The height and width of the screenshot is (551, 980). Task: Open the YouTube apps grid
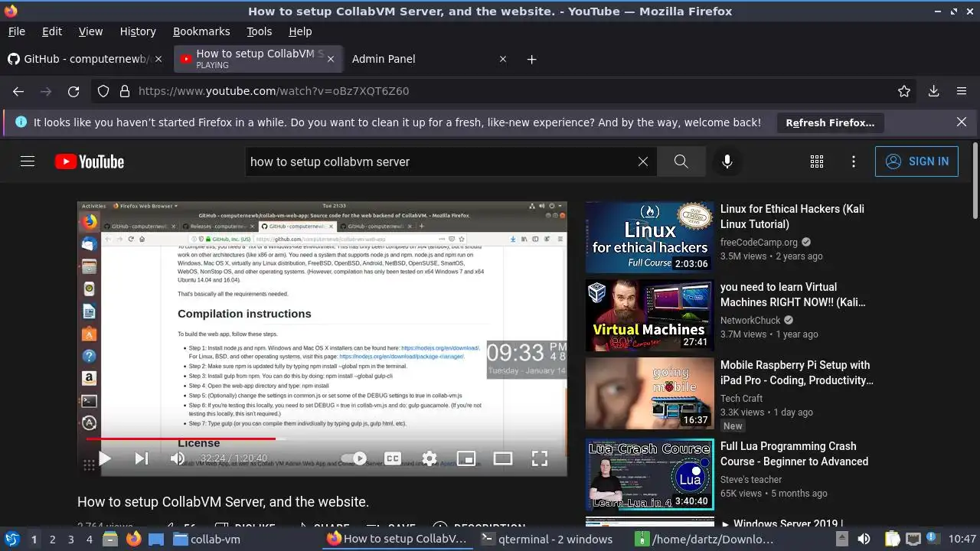point(817,161)
